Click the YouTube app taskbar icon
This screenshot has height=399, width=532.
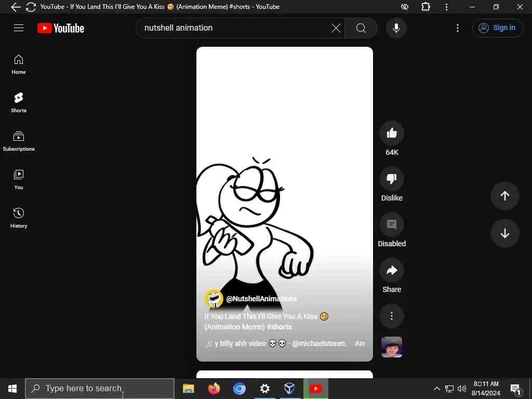(x=315, y=389)
